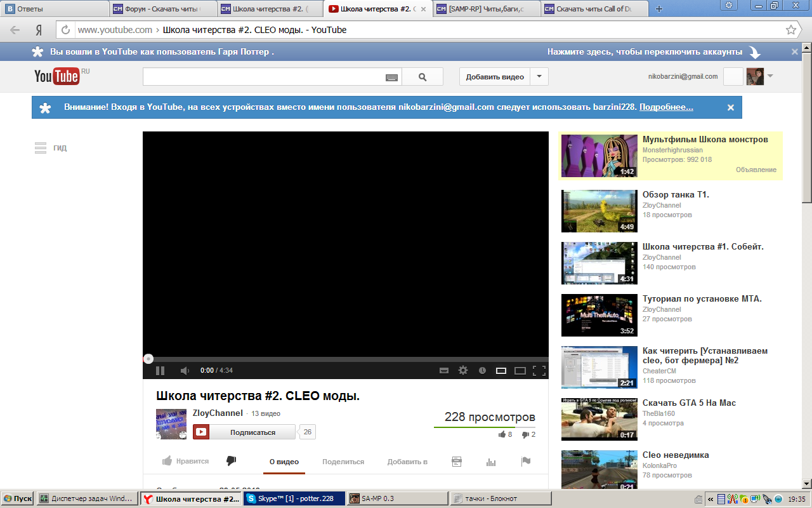The width and height of the screenshot is (812, 508).
Task: Open the account menu arrow by avatar
Action: pos(770,76)
